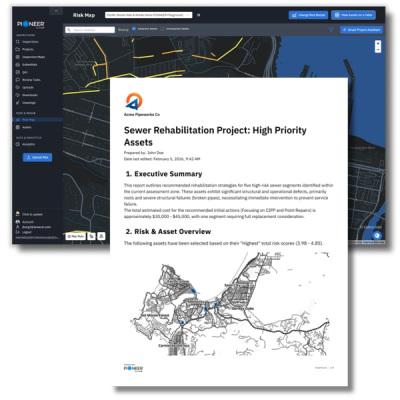Click the PIONEER logo

(x=31, y=25)
